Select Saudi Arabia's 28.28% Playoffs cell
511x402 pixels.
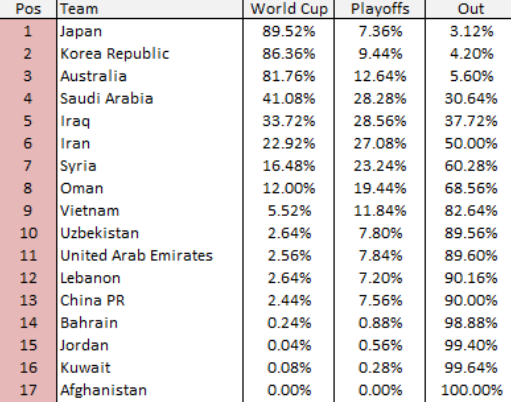click(380, 99)
